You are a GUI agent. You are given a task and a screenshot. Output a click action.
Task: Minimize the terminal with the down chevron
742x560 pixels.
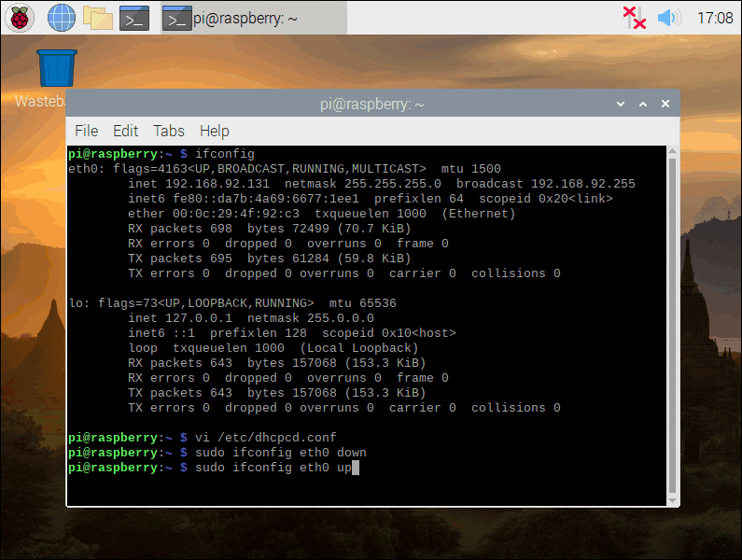coord(621,104)
